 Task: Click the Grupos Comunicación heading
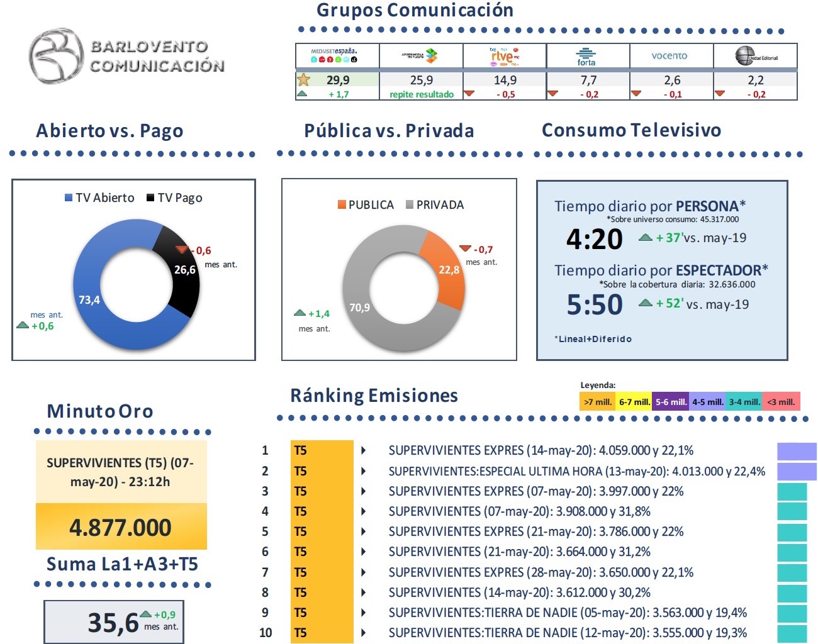click(x=415, y=10)
